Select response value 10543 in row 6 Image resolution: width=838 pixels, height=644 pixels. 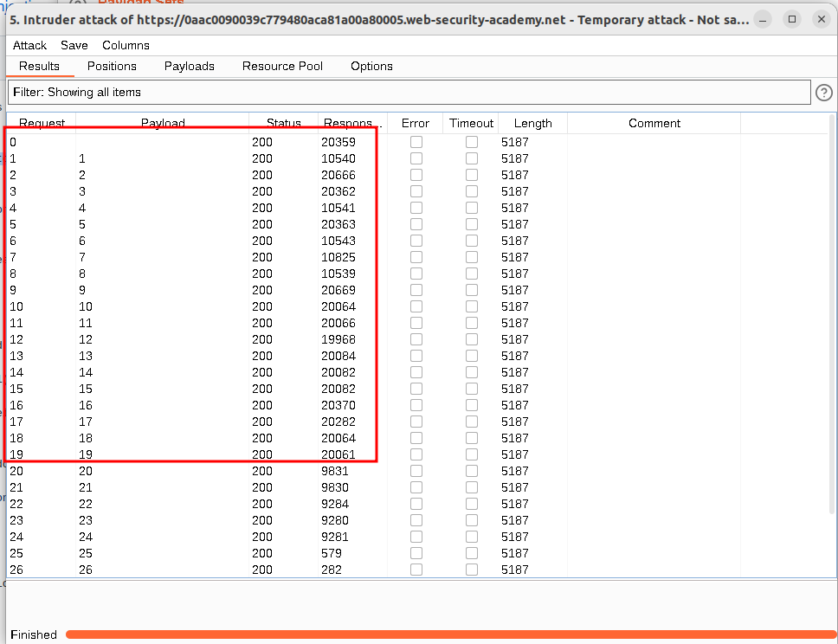point(338,241)
